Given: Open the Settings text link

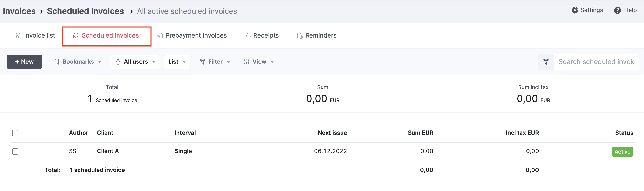Looking at the screenshot, I should [591, 10].
